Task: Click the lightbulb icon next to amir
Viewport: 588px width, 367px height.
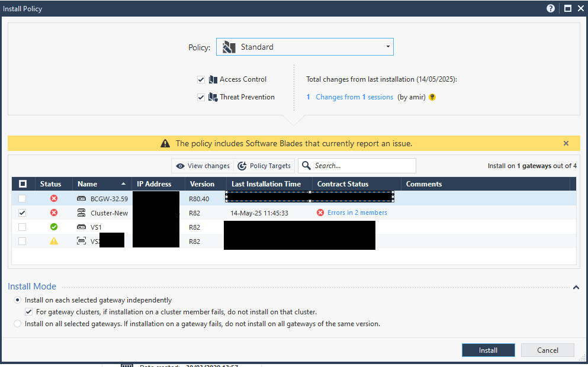Action: (x=432, y=97)
